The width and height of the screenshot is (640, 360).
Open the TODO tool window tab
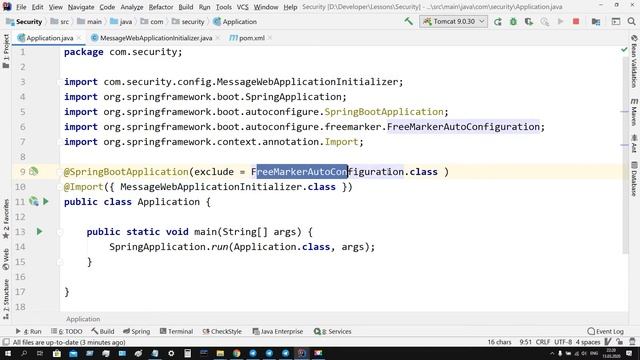coord(67,331)
